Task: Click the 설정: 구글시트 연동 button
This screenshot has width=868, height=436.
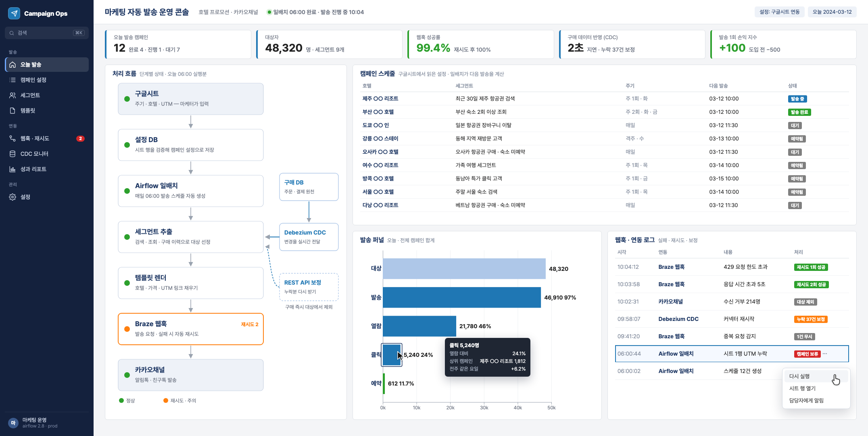Action: pyautogui.click(x=779, y=12)
